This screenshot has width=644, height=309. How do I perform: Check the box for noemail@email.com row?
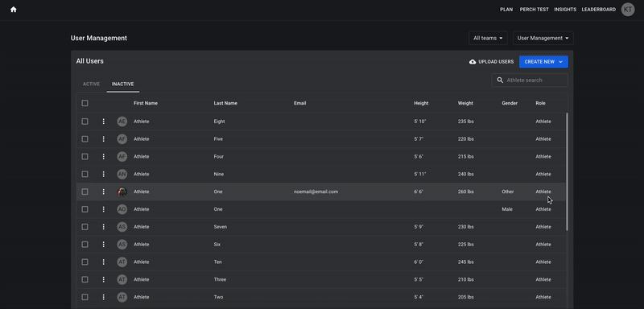[x=85, y=192]
